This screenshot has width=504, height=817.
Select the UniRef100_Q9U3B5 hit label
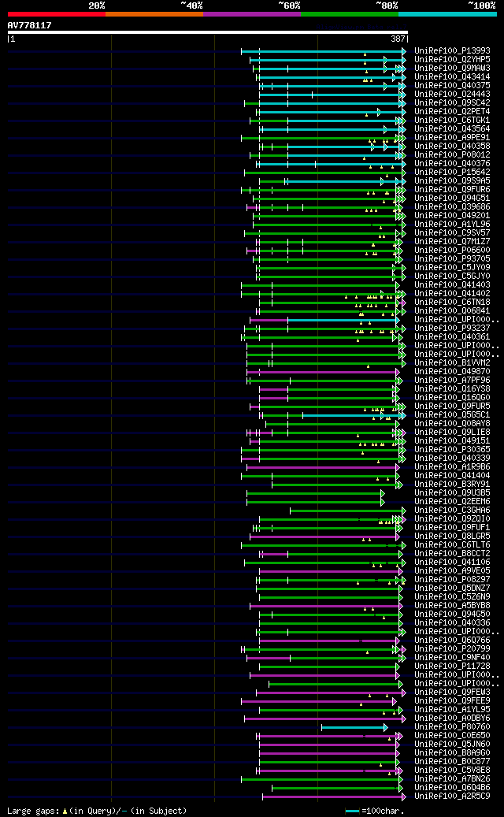[x=453, y=492]
